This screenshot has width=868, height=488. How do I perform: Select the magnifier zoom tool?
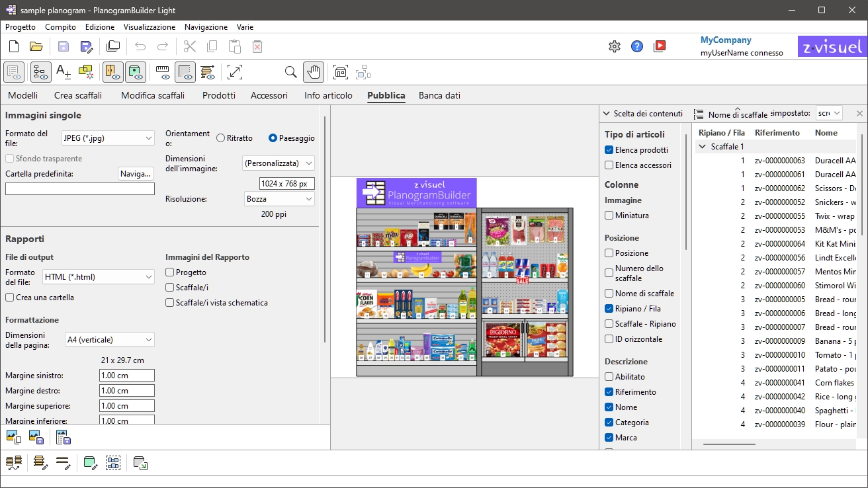pyautogui.click(x=290, y=72)
